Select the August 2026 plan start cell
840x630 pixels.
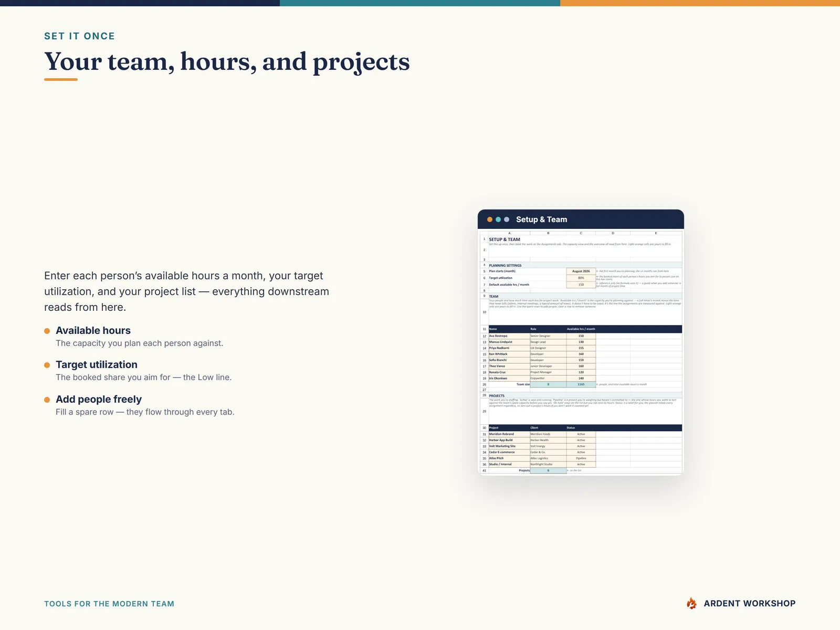coord(581,271)
